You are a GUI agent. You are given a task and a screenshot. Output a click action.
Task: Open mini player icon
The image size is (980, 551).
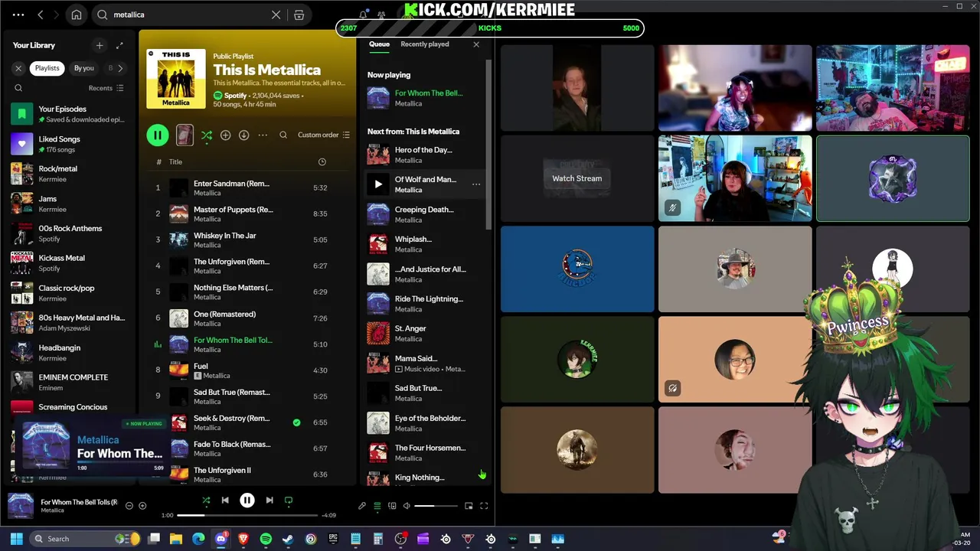[x=469, y=506]
